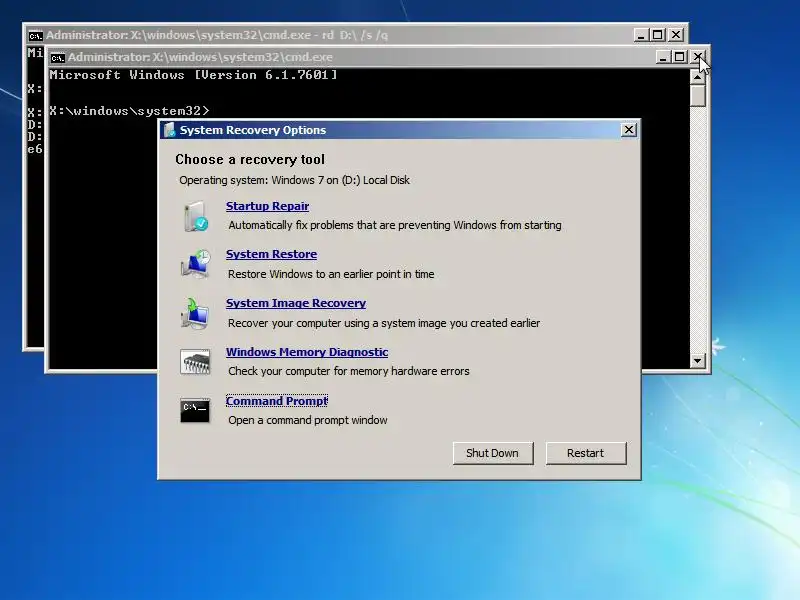Close the background rd D:\ cmd window
Screen dimensions: 800x600
(x=676, y=35)
